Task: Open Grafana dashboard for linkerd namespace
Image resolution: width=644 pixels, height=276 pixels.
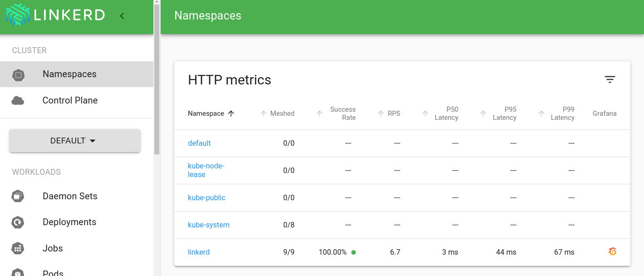Action: coord(612,251)
